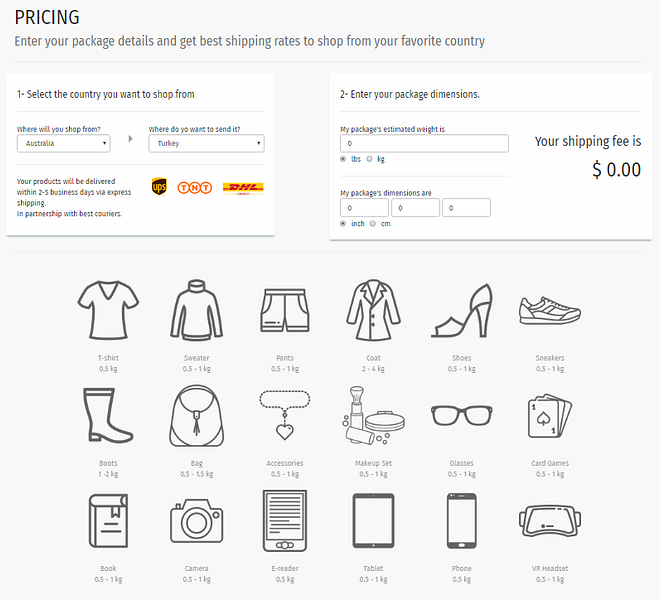This screenshot has width=660, height=600.
Task: Open the Turkey destination country dropdown
Action: click(206, 143)
